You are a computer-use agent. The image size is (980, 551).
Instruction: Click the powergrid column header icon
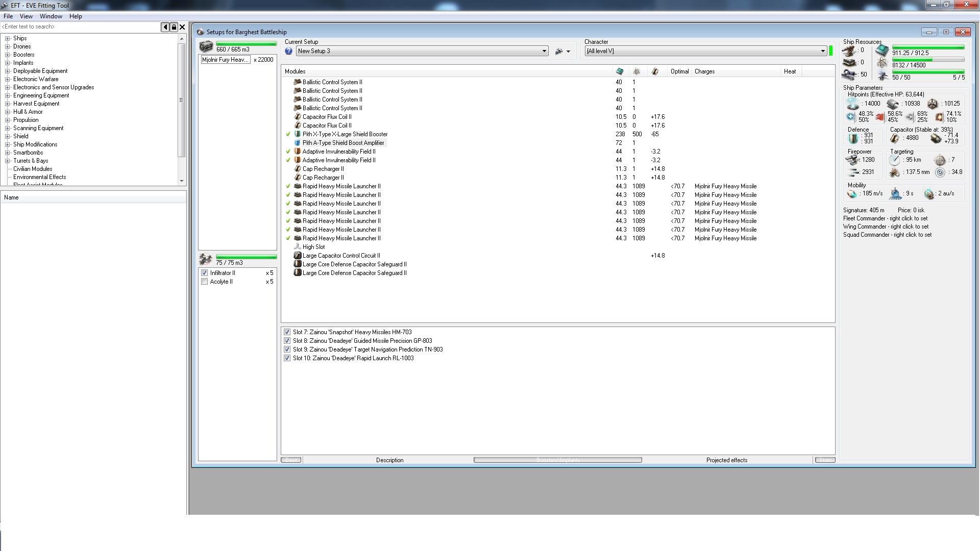(x=636, y=71)
